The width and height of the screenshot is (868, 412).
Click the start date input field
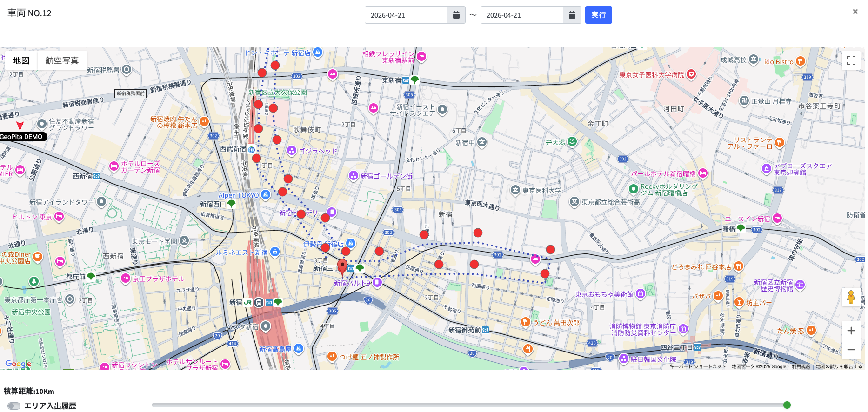pos(406,15)
